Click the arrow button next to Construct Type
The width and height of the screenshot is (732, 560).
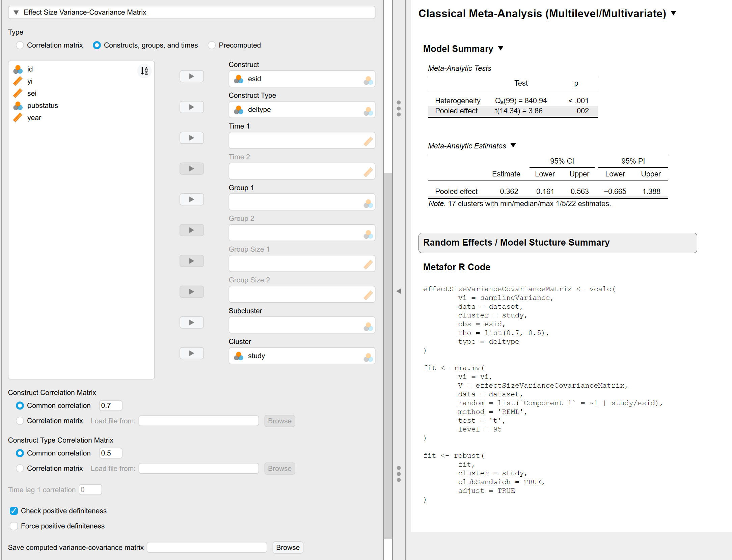(x=191, y=107)
